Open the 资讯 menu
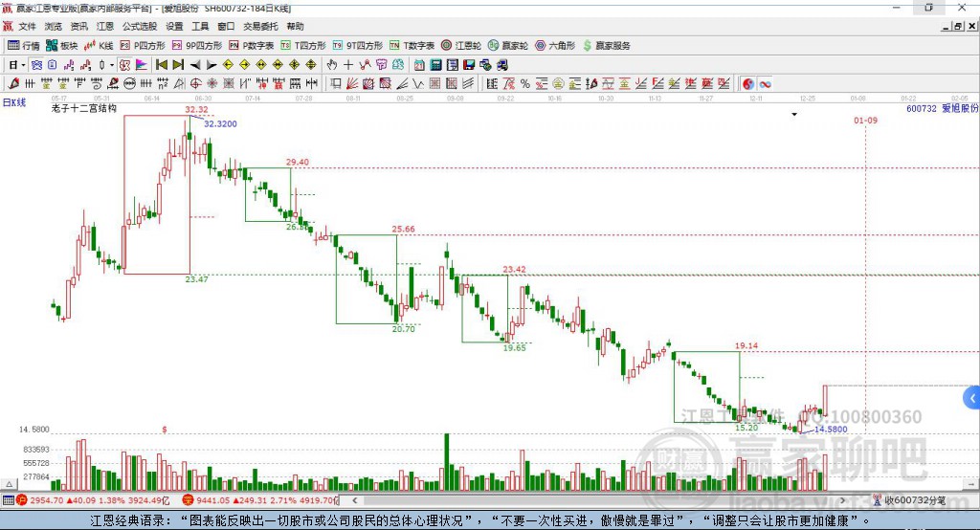The width and height of the screenshot is (980, 530). 79,26
